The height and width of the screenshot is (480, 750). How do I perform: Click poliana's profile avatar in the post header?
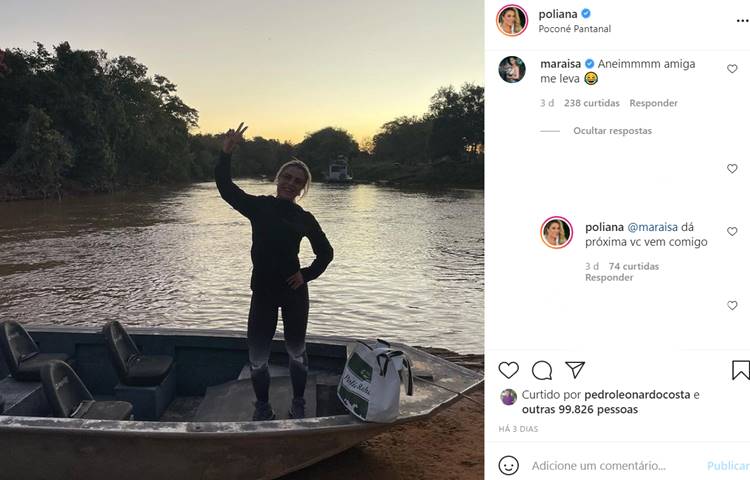tap(512, 20)
